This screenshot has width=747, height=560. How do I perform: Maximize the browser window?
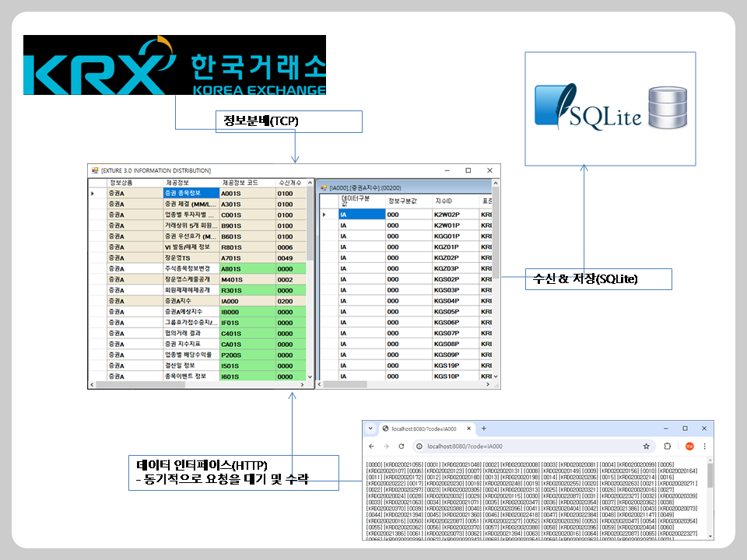[685, 429]
